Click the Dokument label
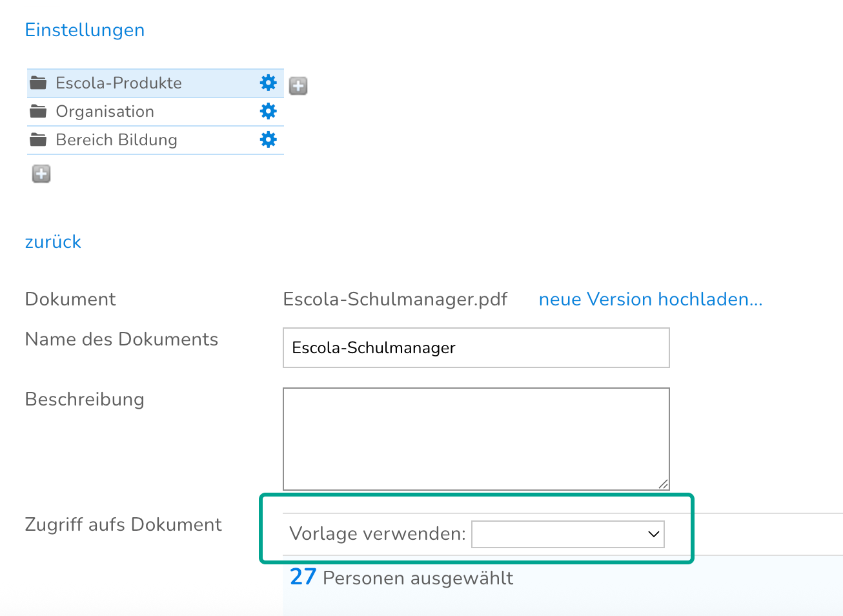The width and height of the screenshot is (843, 616). coord(70,299)
